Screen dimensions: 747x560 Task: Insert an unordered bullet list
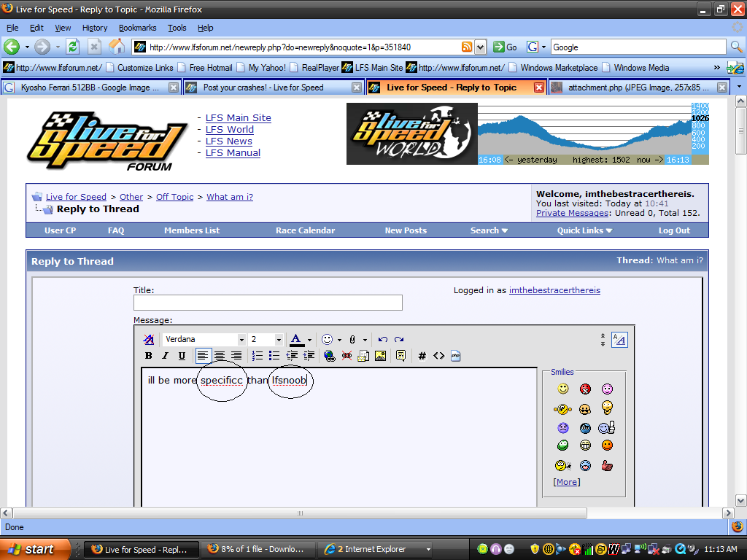point(274,356)
